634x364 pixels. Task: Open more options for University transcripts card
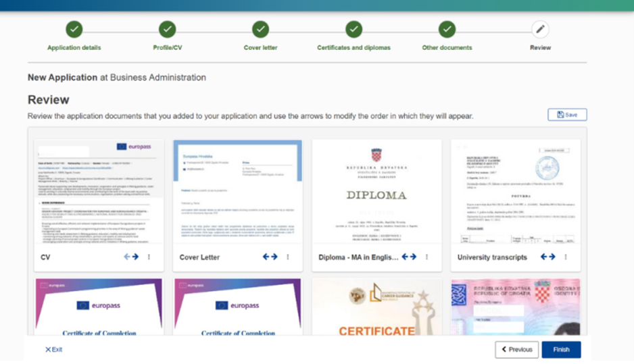click(x=566, y=257)
